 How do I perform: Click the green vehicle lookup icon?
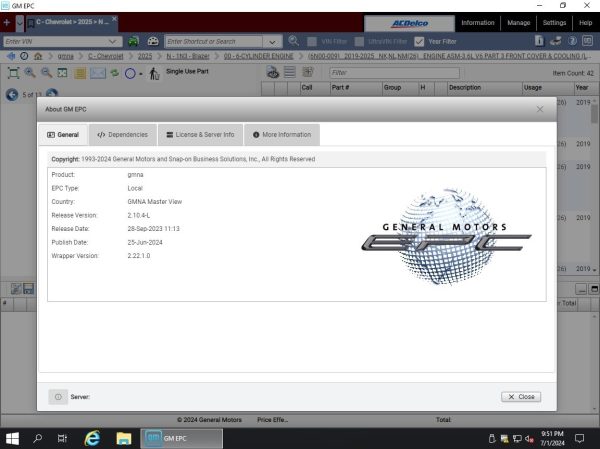coord(133,41)
